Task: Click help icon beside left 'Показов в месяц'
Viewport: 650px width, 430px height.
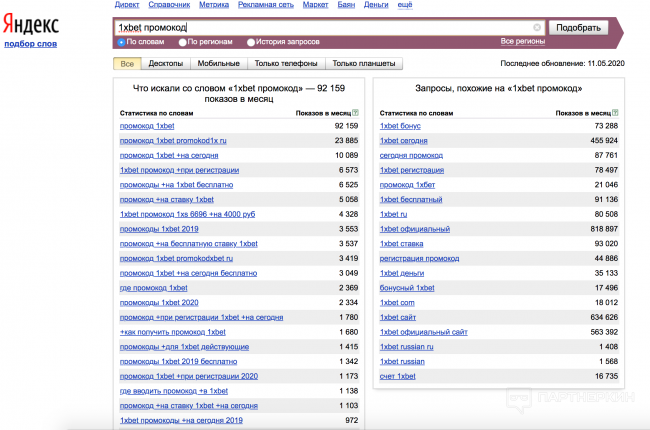Action: 356,114
